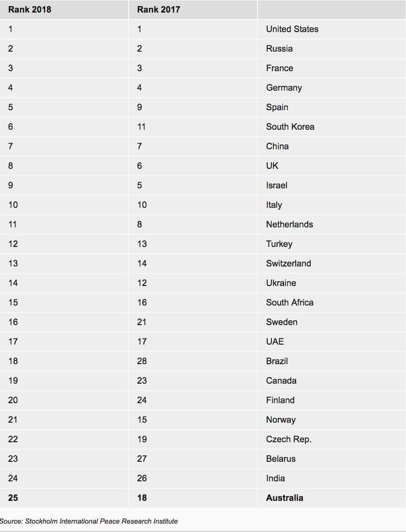
Task: Click the Rank 2018 column header
Action: [29, 9]
